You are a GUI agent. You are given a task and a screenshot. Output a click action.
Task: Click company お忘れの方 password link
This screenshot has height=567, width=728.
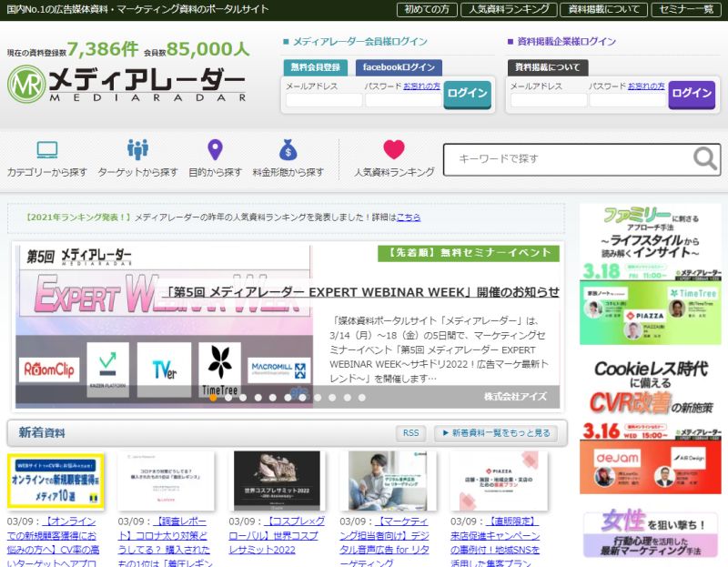click(x=646, y=86)
